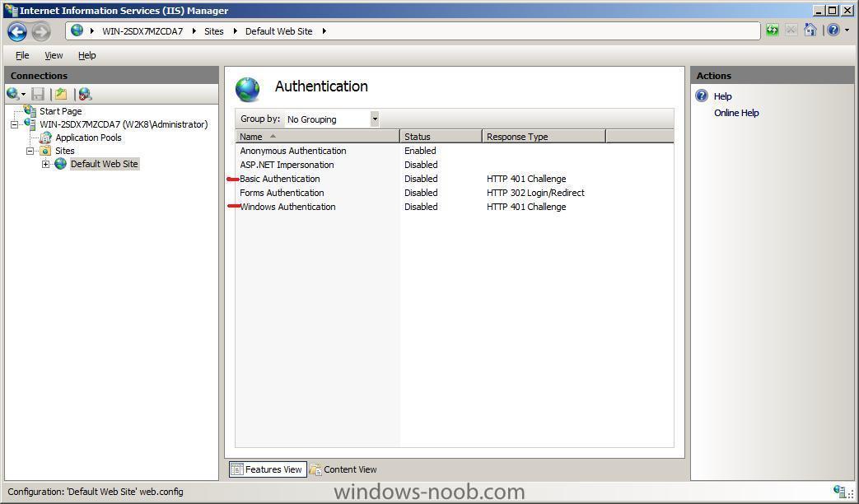
Task: Click the Stop icon in address toolbar
Action: 791,30
